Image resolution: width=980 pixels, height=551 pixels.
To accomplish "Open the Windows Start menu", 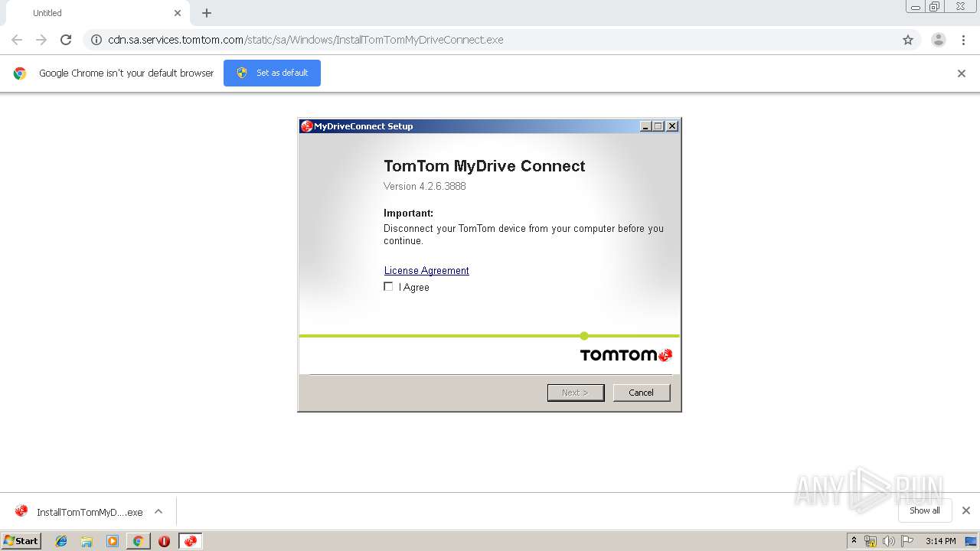I will [21, 540].
